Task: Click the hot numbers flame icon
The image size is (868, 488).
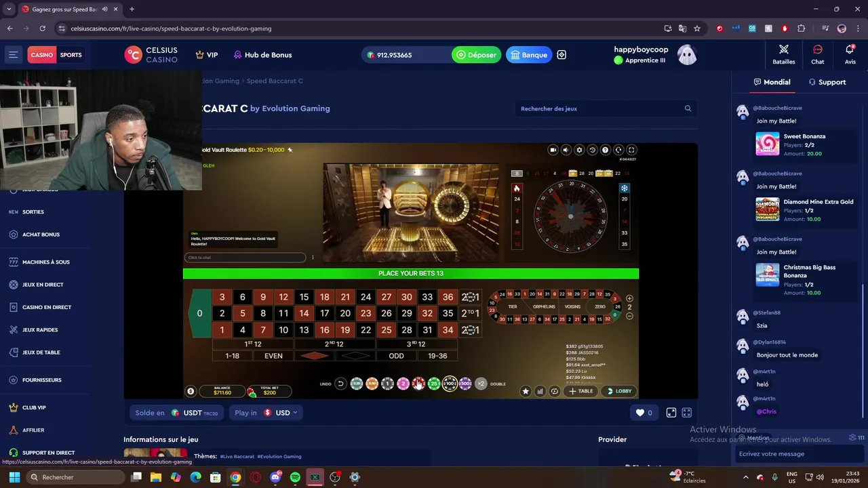Action: [517, 188]
